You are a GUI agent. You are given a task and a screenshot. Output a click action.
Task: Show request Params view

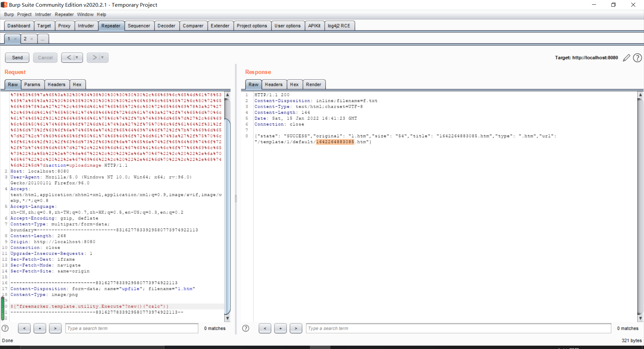click(x=32, y=85)
